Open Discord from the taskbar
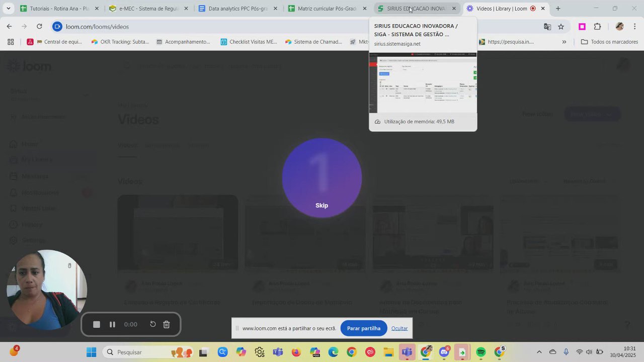The width and height of the screenshot is (644, 362). 444,352
